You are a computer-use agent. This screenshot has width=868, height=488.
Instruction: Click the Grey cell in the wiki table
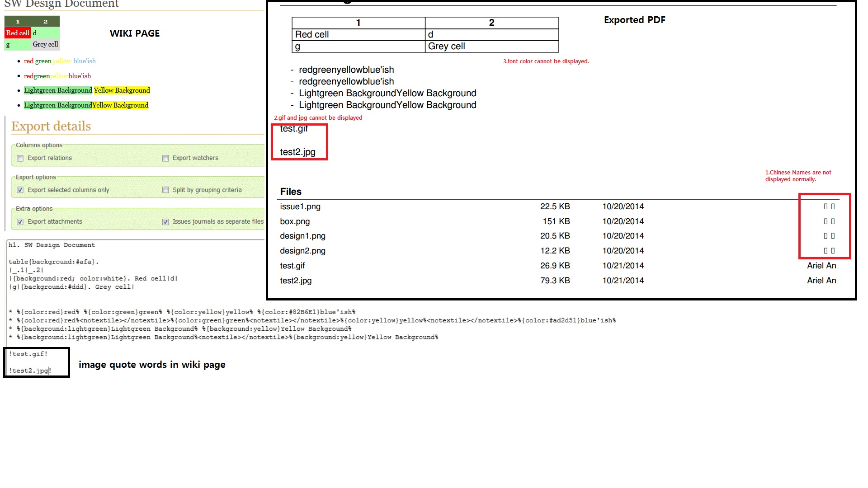(45, 44)
